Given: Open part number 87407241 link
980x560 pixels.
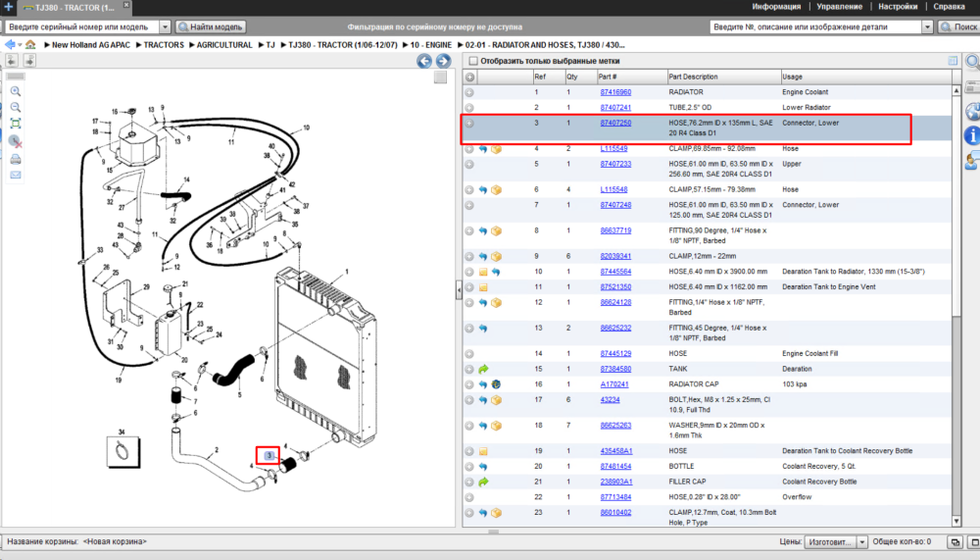Looking at the screenshot, I should click(x=615, y=108).
